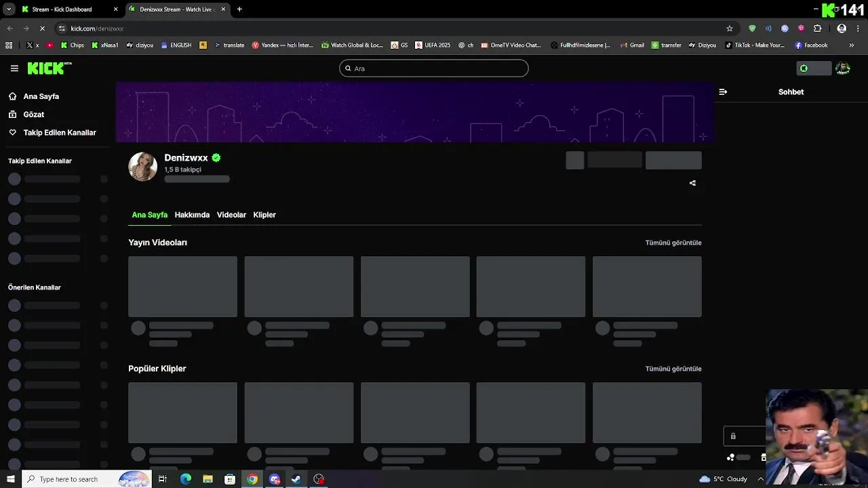The width and height of the screenshot is (868, 488).
Task: Click the Windows taskbar search box
Action: click(87, 479)
